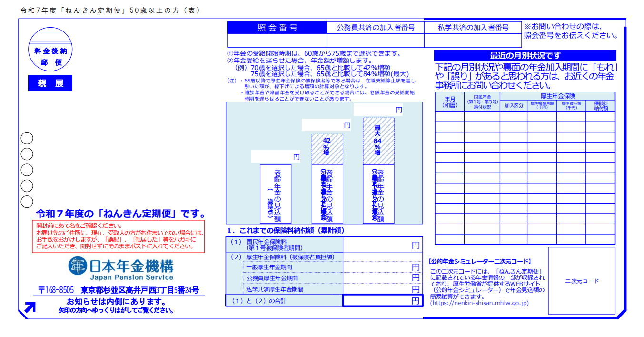Screen dimensions: 644x337
Task: Click the 加入区分 column header
Action: point(513,105)
